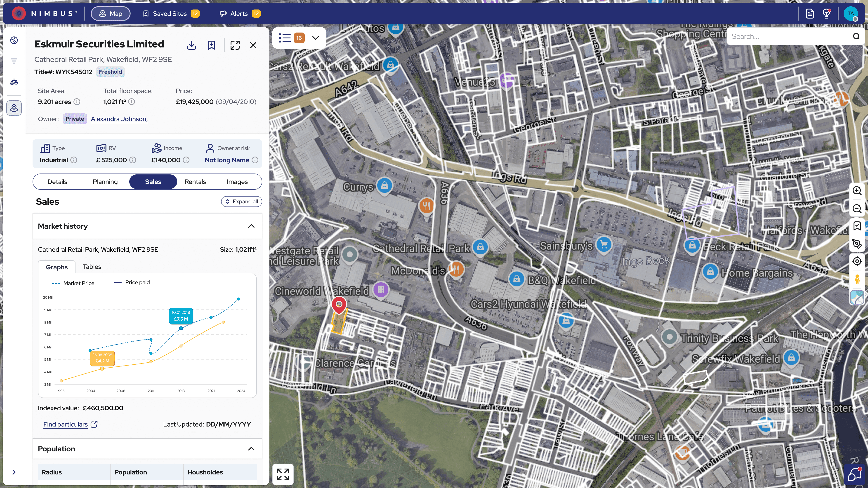Toggle the map layer style thumbnail
This screenshot has height=488, width=868.
pyautogui.click(x=857, y=297)
